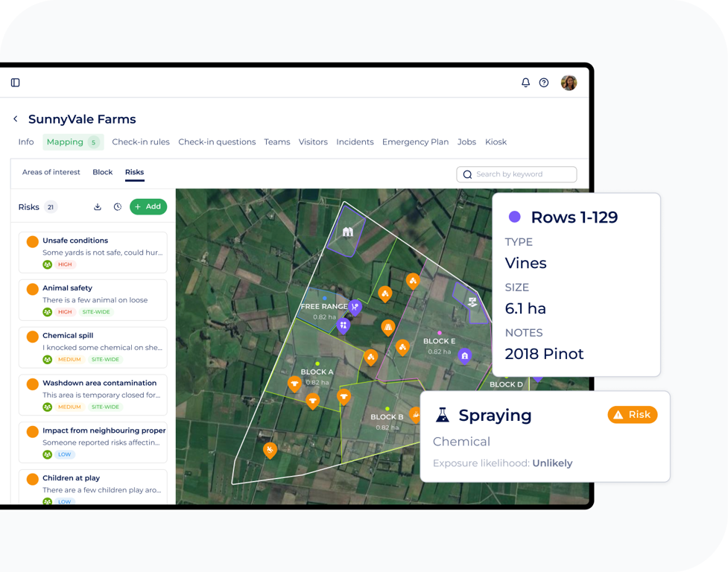Open the notifications bell
Screen dimensions: 728x572
point(525,83)
